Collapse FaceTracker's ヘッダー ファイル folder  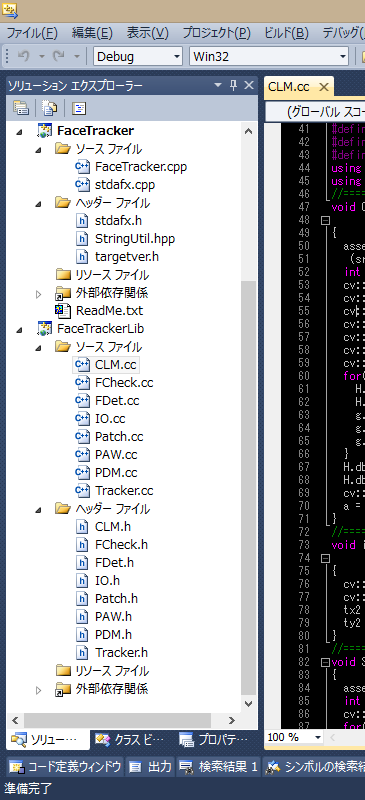(x=38, y=204)
